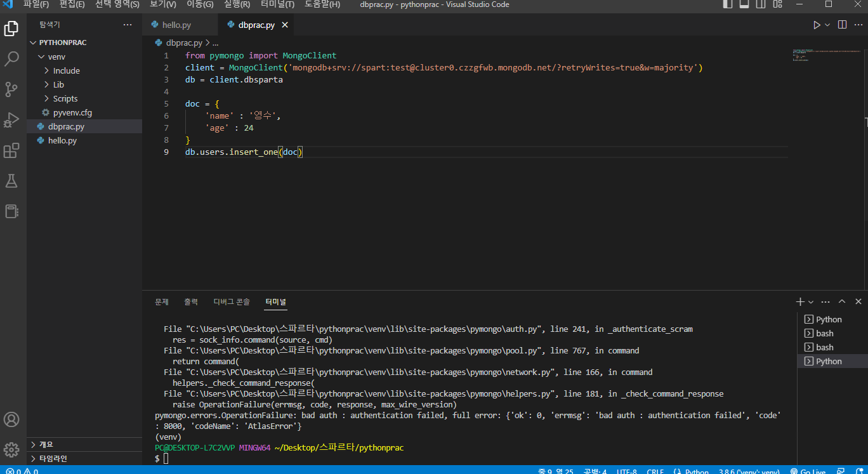The width and height of the screenshot is (868, 474).
Task: Open the Run and Debug view
Action: (x=11, y=120)
